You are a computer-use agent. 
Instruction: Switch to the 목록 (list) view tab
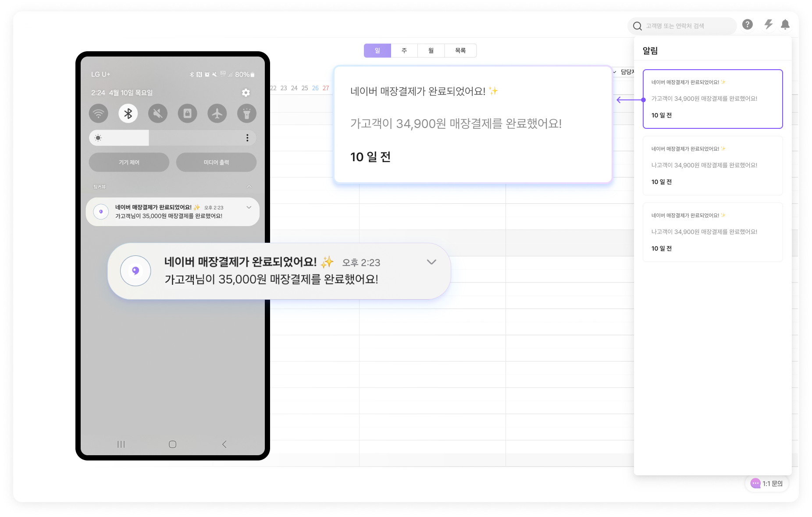(460, 50)
